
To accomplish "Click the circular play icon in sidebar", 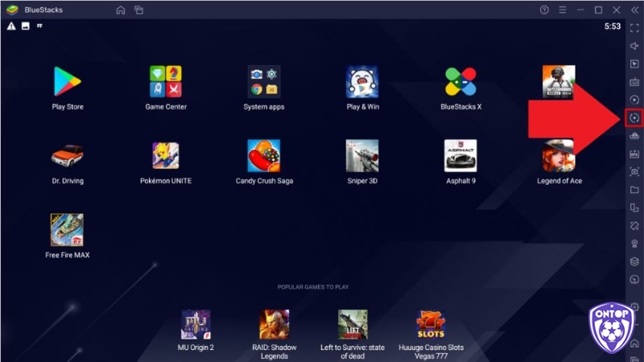I will pos(634,100).
